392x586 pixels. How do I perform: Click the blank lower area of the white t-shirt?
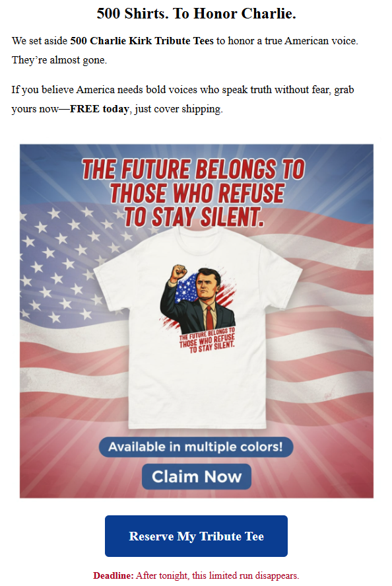coord(197,392)
